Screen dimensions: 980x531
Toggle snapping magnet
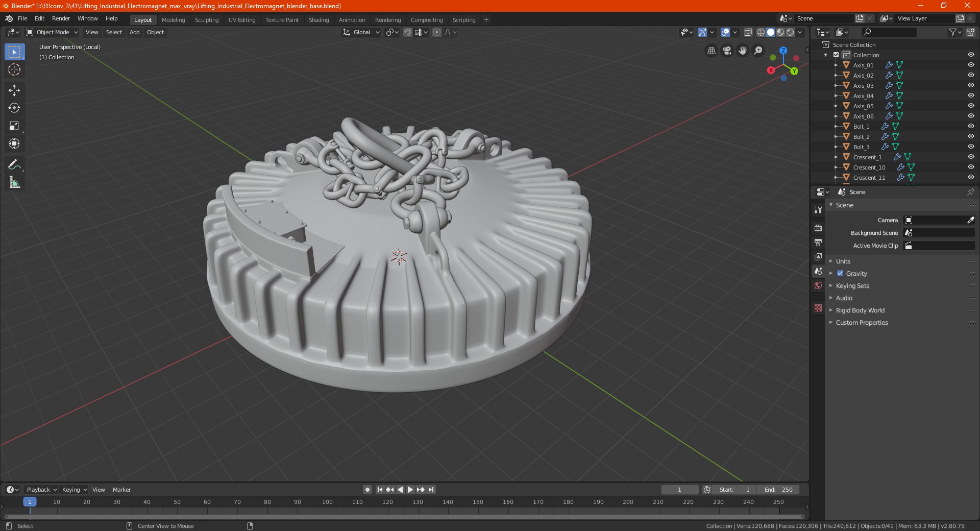[408, 32]
